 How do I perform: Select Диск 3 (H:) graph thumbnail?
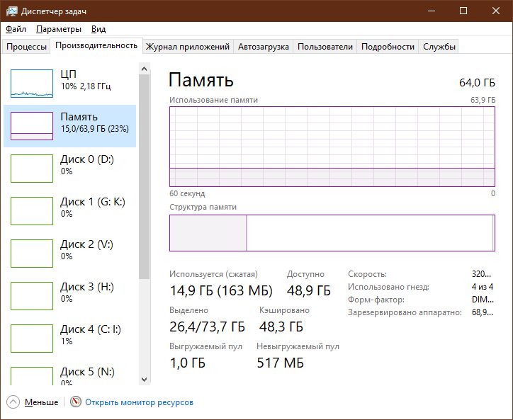tap(32, 296)
